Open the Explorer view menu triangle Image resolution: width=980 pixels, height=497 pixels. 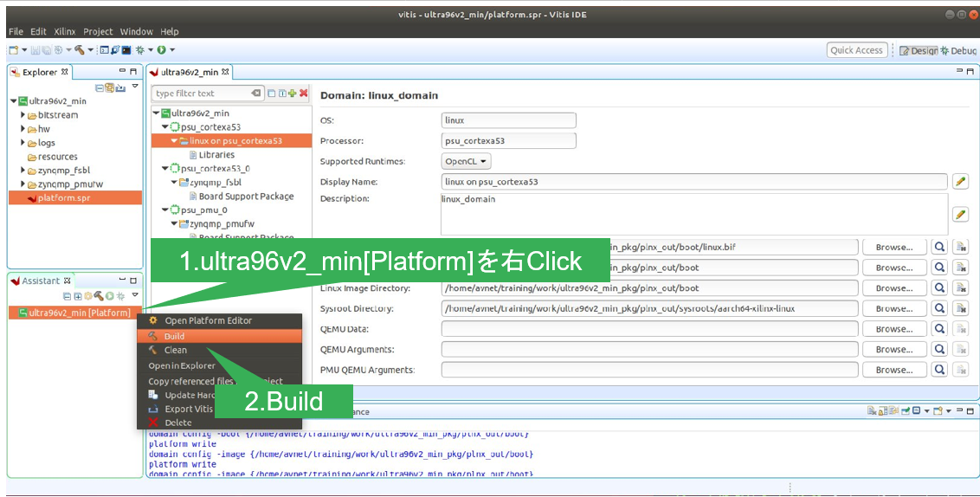(x=135, y=87)
